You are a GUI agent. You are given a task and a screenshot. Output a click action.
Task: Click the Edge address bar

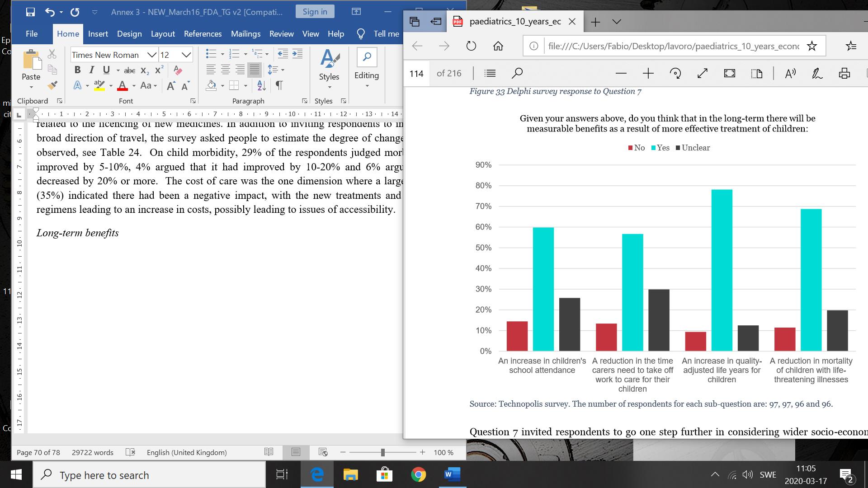pos(673,46)
